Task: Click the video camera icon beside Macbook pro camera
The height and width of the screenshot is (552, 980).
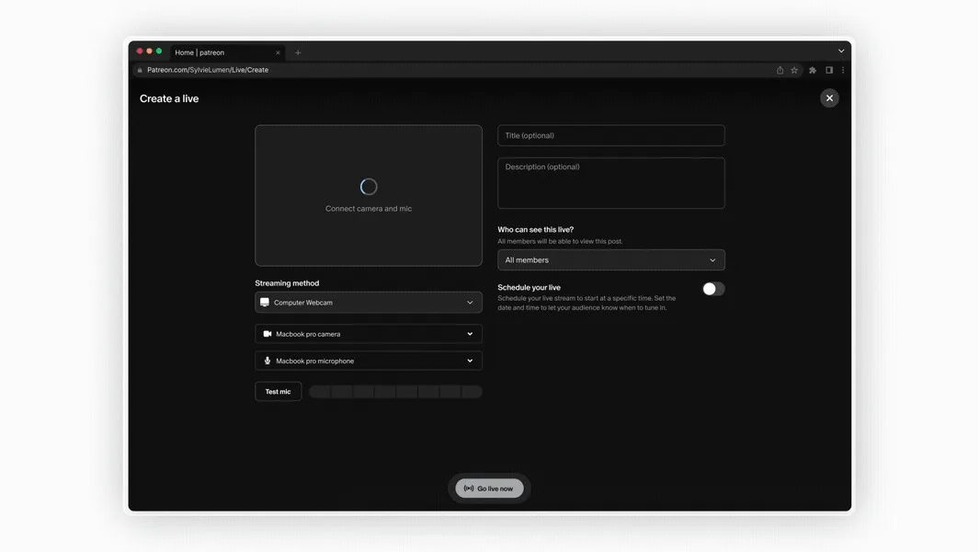Action: (268, 334)
